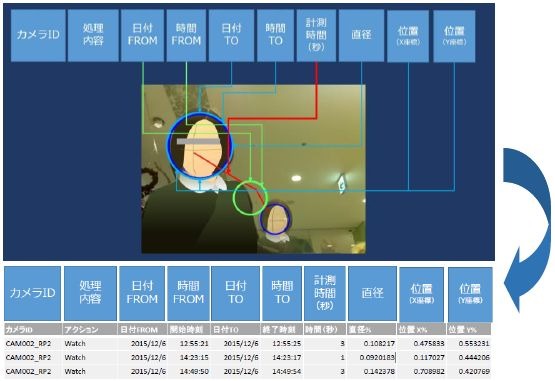Select CAM002_RP2 in the 14:23:15 row
The width and height of the screenshot is (555, 381).
pos(28,358)
